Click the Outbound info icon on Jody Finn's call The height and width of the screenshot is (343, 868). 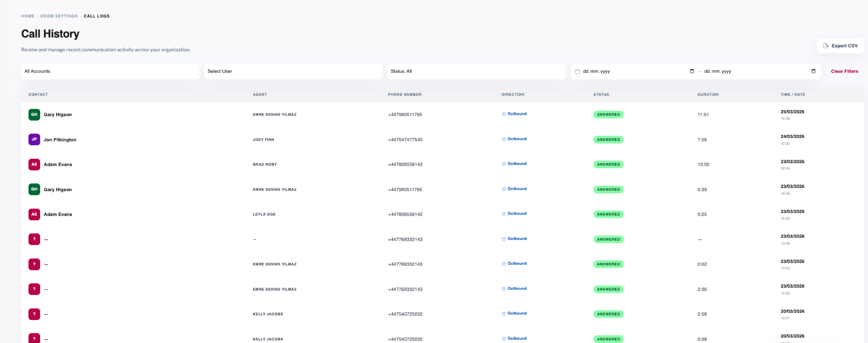(504, 139)
